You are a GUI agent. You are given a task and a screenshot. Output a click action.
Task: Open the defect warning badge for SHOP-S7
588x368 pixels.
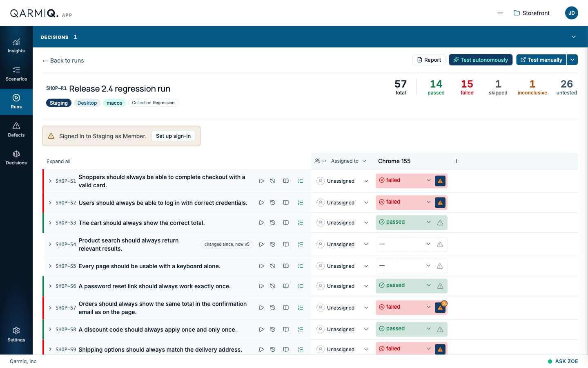440,307
